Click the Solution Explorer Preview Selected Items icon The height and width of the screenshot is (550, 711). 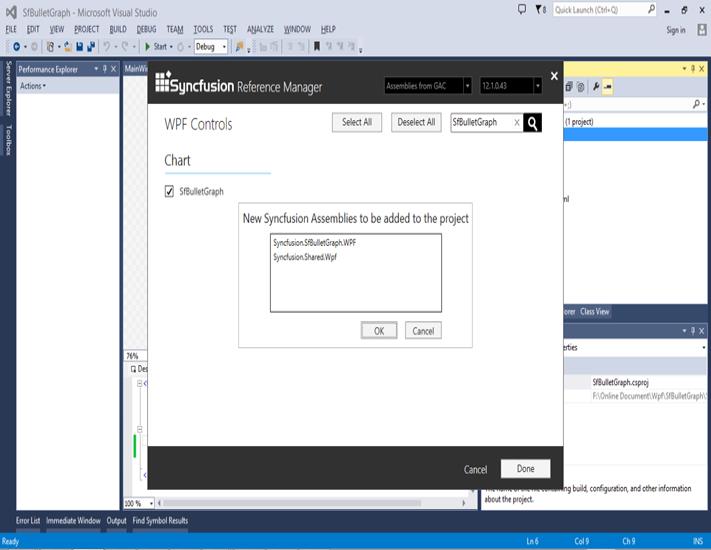click(x=608, y=87)
